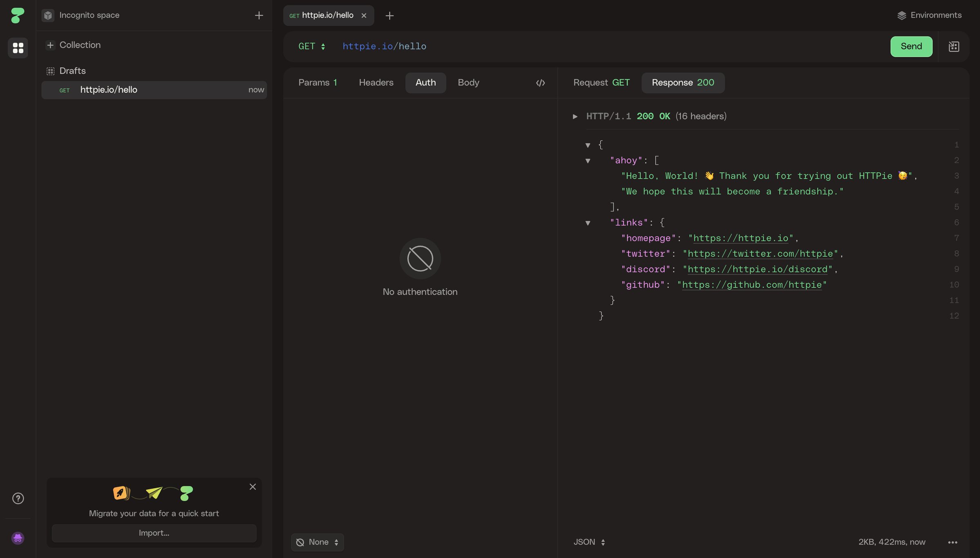Show the code snippet view icon

pyautogui.click(x=540, y=83)
